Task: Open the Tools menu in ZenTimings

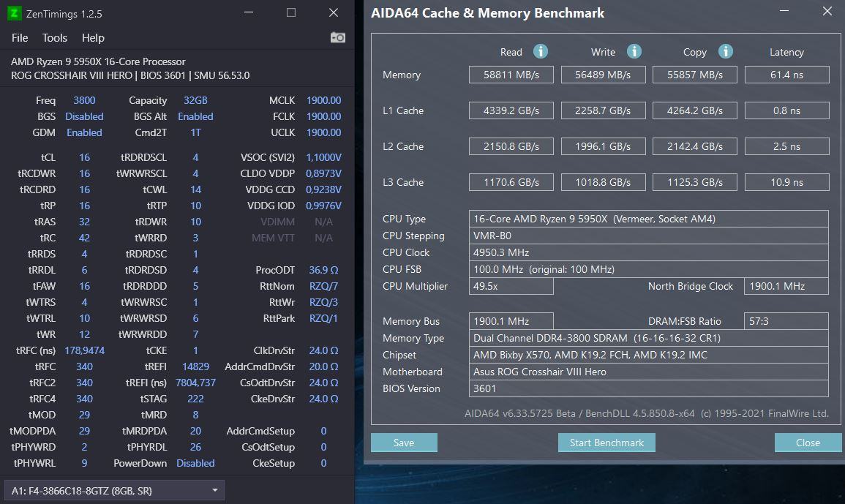Action: [54, 38]
